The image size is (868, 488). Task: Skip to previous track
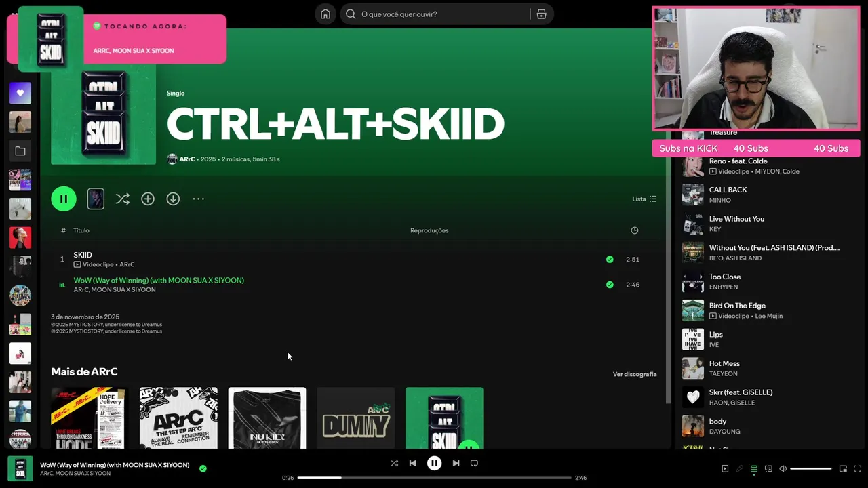(x=412, y=464)
